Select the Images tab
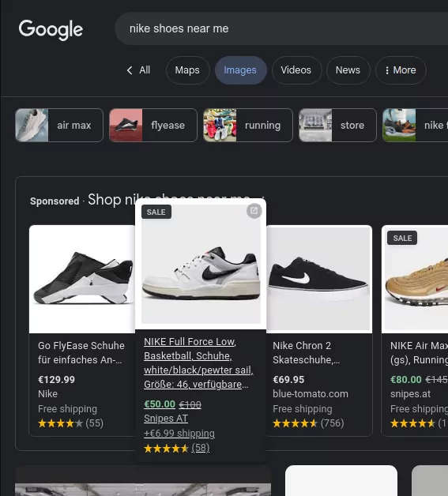 coord(240,70)
